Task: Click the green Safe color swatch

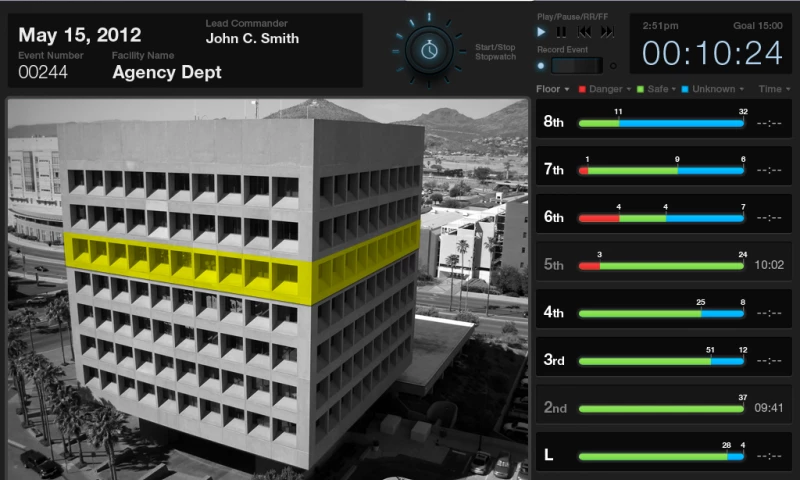Action: [x=640, y=89]
